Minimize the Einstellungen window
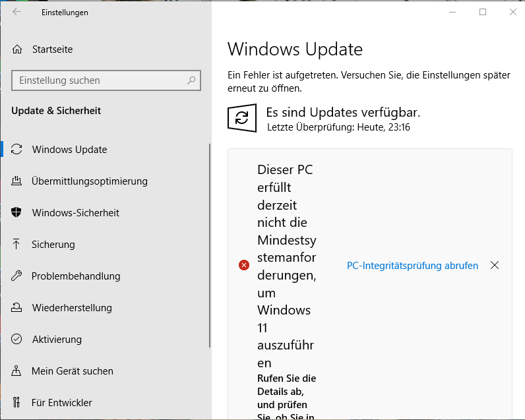This screenshot has width=525, height=420. tap(452, 12)
